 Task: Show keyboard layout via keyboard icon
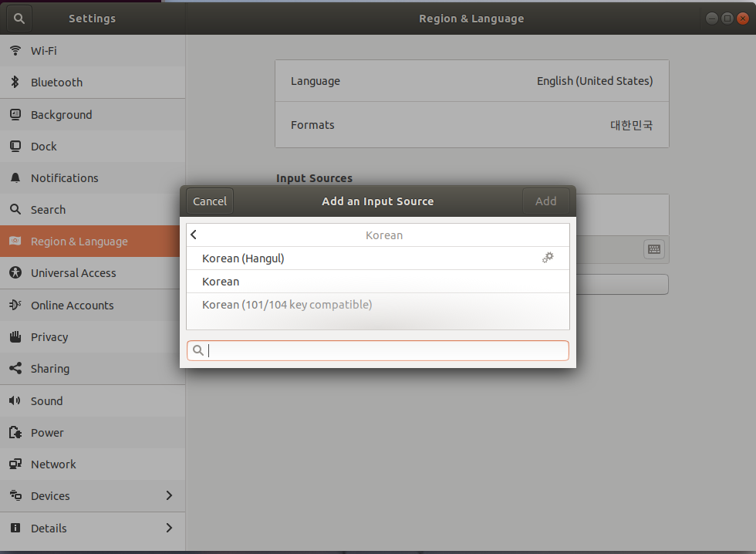(654, 249)
